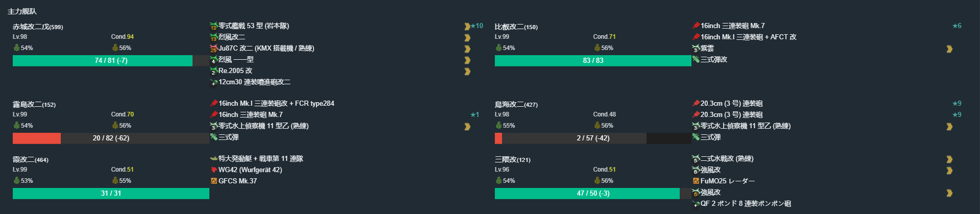Click 比叡改二's full HP bar 83 / 83

click(x=592, y=60)
